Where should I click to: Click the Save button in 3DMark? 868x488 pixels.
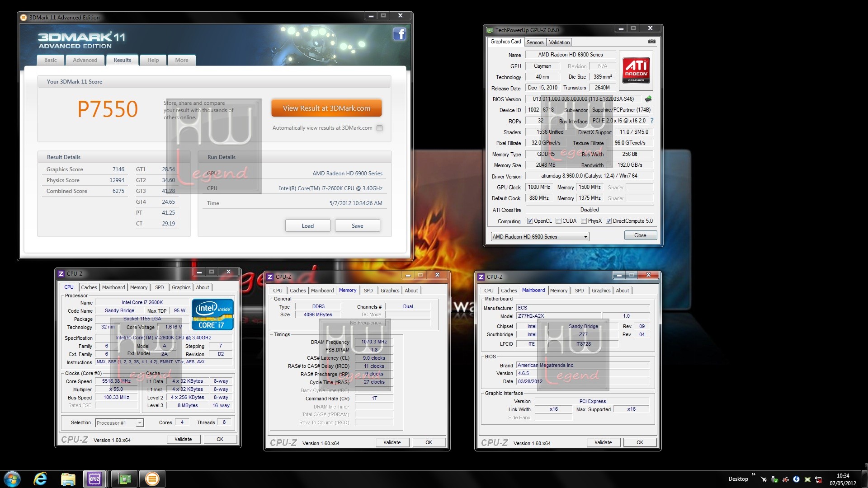click(358, 226)
